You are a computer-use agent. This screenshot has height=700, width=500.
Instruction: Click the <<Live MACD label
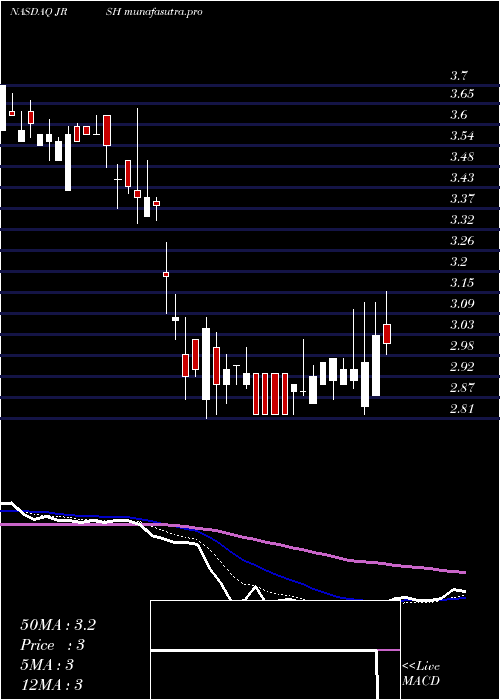pos(421,674)
